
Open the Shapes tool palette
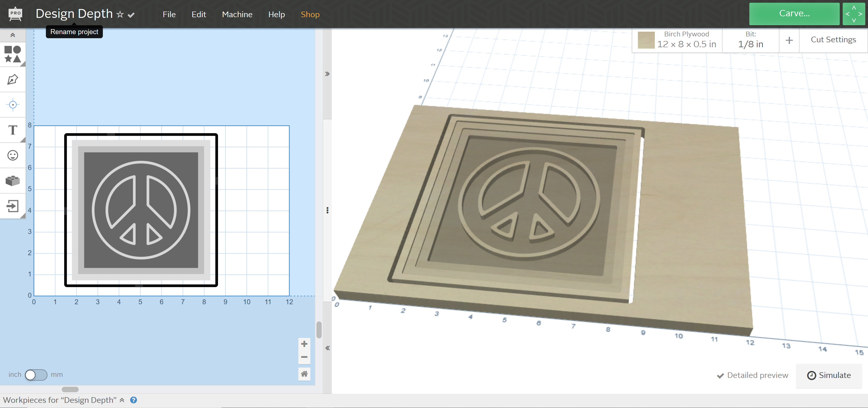coord(12,54)
